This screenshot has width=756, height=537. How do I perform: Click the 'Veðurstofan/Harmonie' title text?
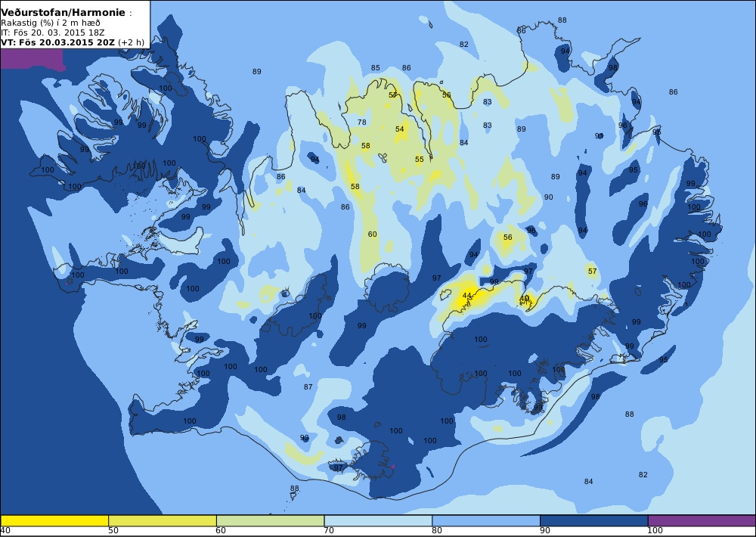point(64,13)
